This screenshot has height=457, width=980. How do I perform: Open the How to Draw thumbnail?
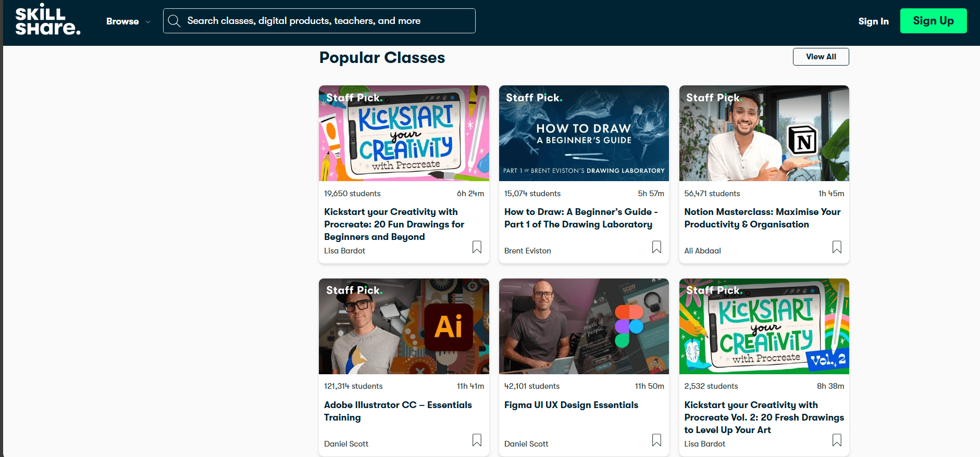584,133
